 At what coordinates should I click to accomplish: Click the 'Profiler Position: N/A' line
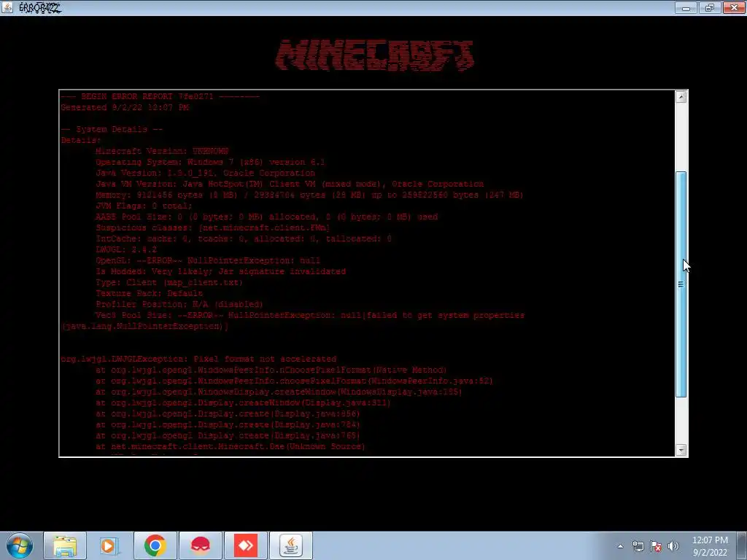click(179, 304)
